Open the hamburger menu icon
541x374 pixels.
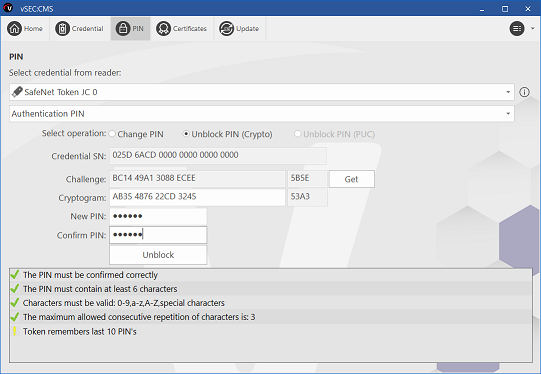click(x=517, y=29)
